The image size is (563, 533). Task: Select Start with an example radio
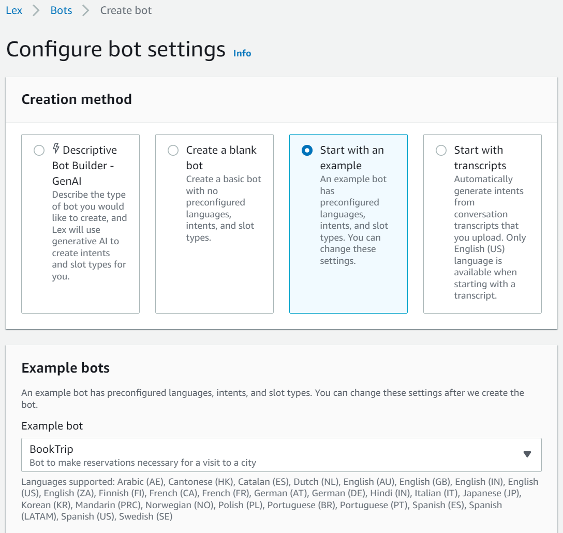[307, 150]
